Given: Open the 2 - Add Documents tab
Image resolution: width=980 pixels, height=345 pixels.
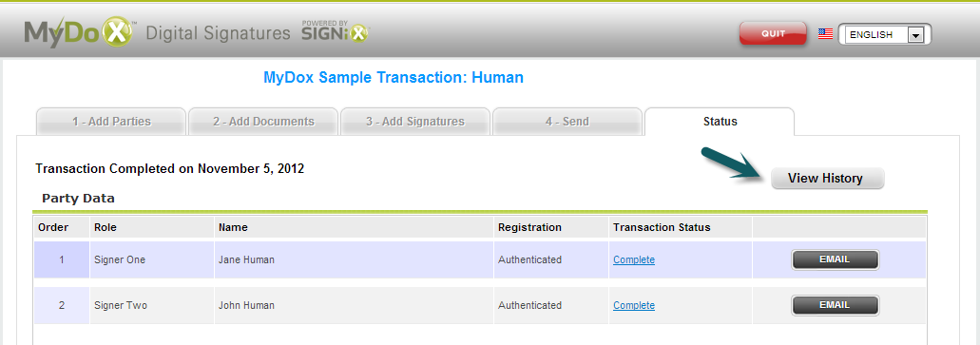Looking at the screenshot, I should click(x=263, y=122).
